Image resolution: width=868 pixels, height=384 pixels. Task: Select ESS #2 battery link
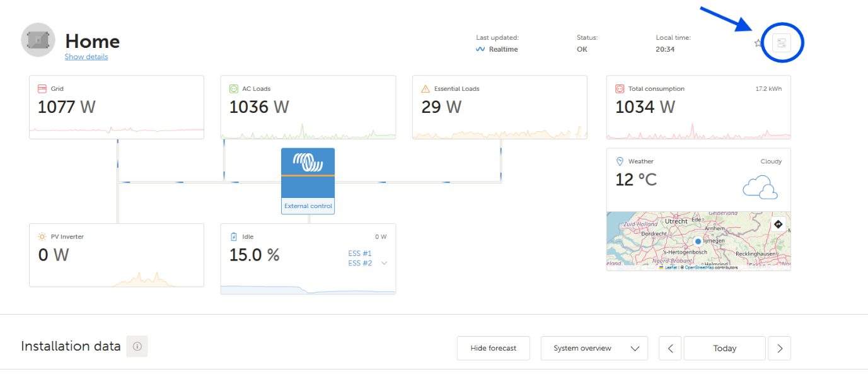coord(360,264)
